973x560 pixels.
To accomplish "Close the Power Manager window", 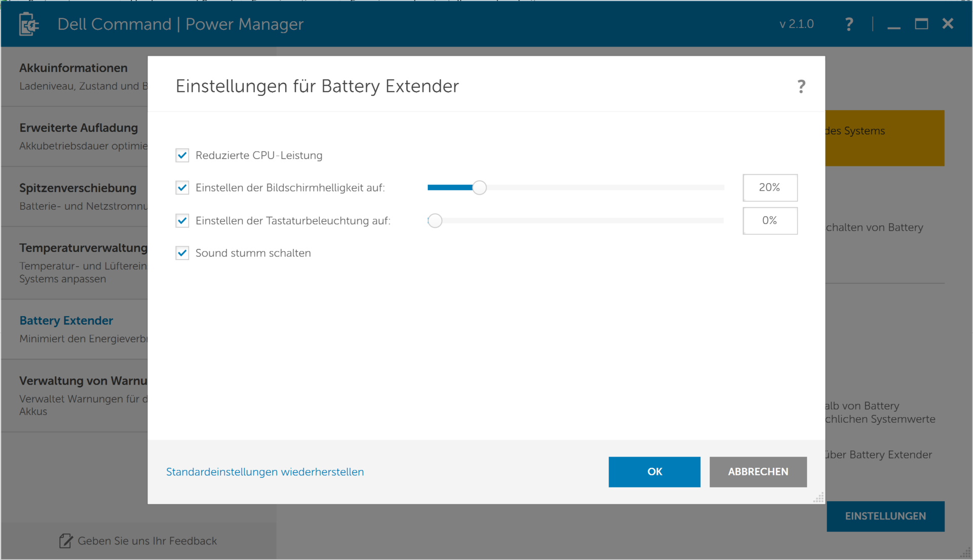I will [x=948, y=24].
